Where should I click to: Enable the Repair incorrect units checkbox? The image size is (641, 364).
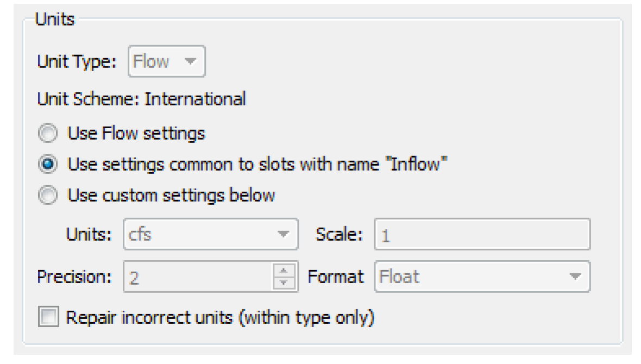[47, 318]
